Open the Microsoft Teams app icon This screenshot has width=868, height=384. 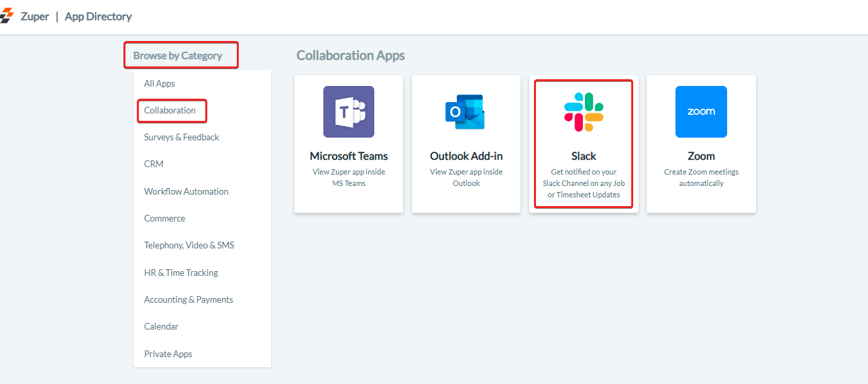(x=349, y=111)
